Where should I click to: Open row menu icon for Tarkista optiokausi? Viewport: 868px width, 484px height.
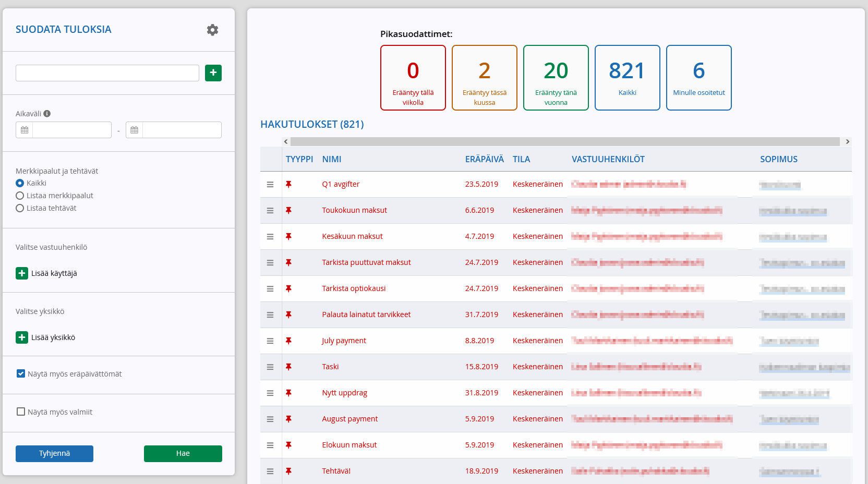pos(270,289)
